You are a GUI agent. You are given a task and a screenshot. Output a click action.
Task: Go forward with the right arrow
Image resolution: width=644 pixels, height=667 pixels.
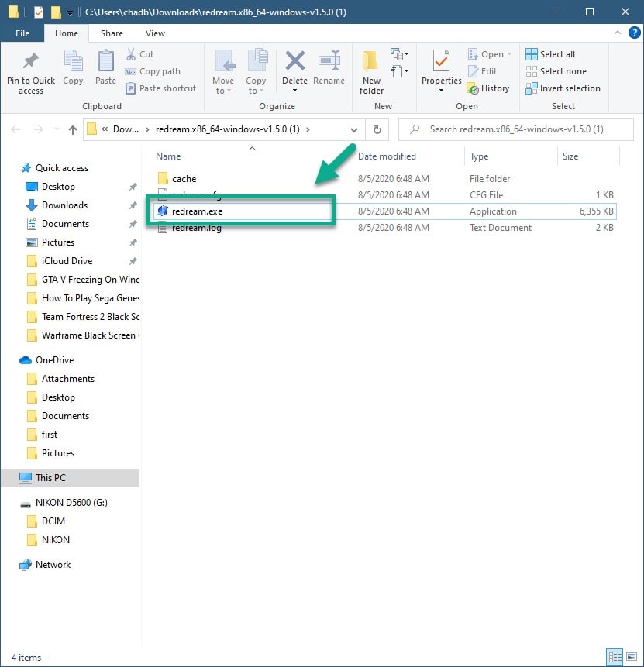tap(38, 129)
